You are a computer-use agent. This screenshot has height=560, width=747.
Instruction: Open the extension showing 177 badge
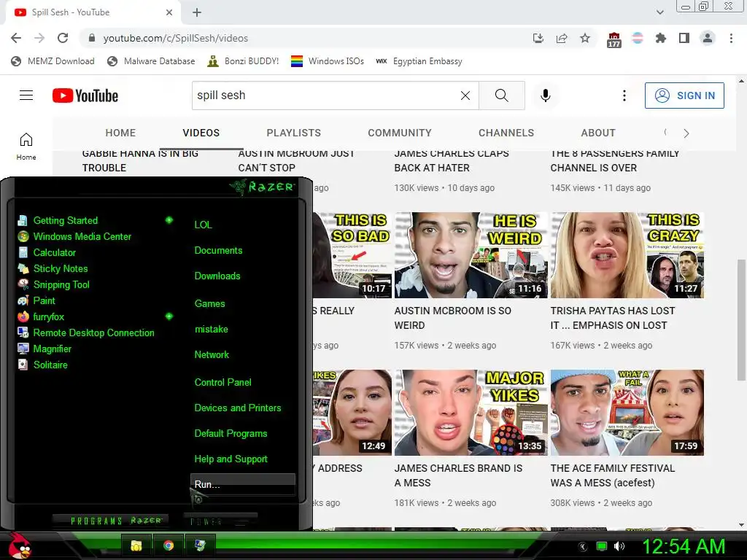614,39
